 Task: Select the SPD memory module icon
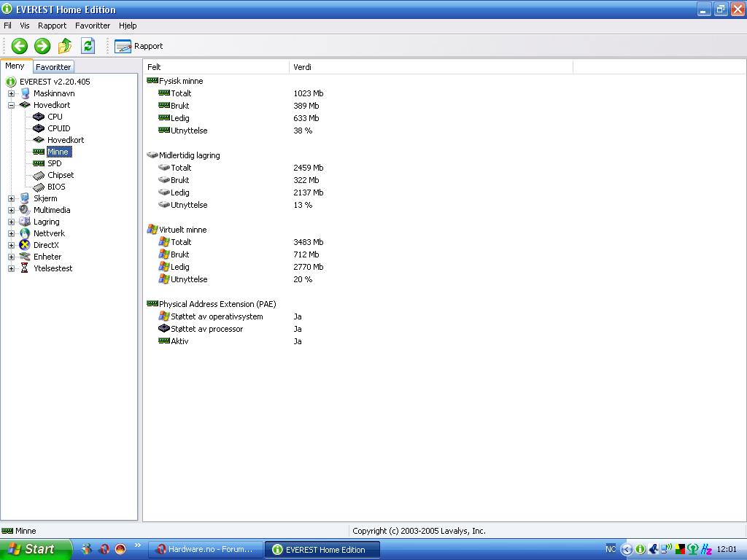pos(39,163)
